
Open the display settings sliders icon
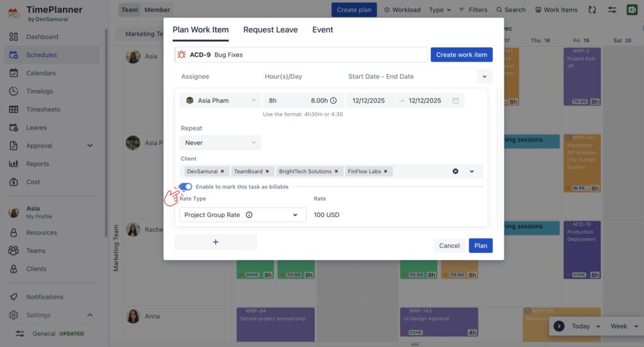612,10
